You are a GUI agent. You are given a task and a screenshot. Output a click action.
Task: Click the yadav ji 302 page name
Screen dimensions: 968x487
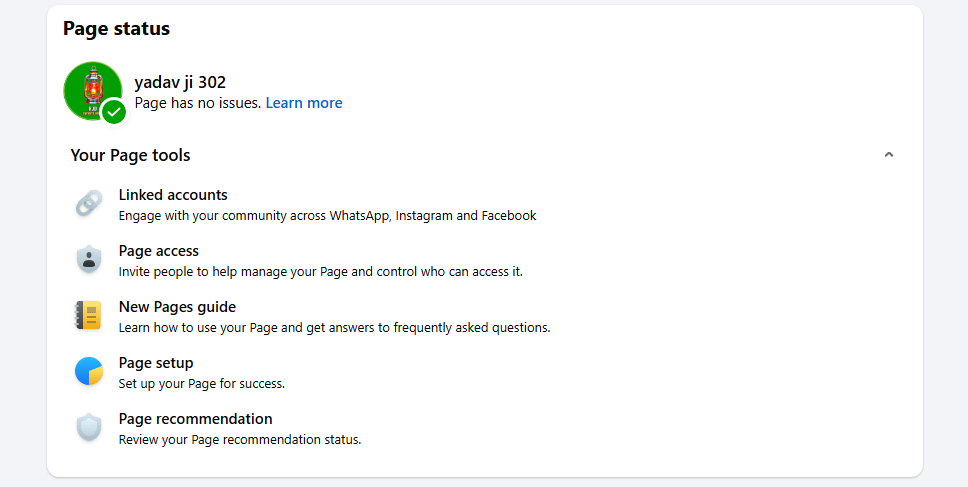pos(180,82)
